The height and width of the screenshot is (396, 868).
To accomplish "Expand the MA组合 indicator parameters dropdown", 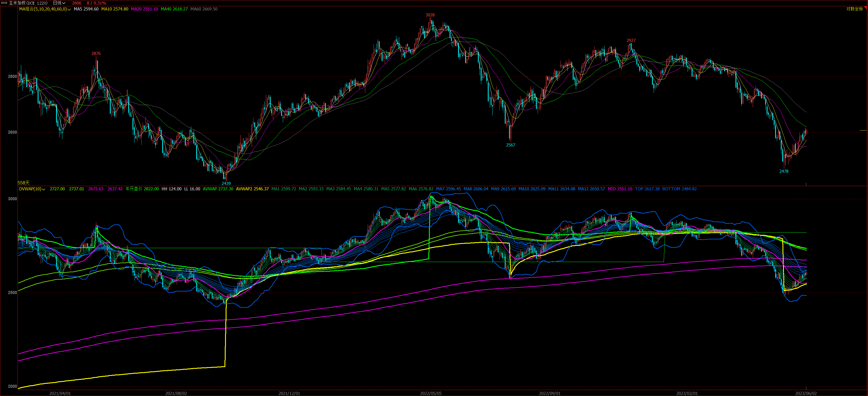I will pos(69,9).
